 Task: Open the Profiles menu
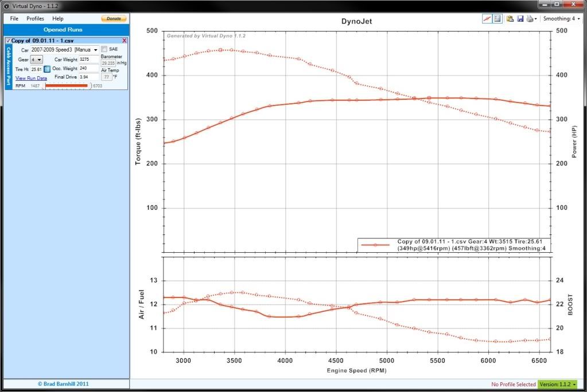[35, 18]
